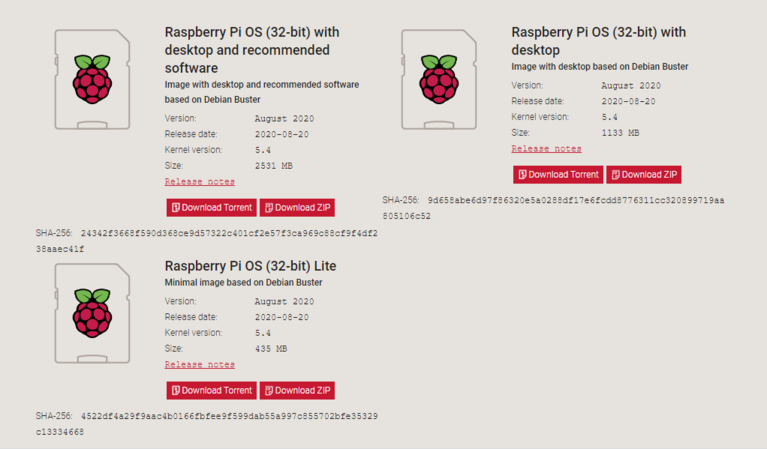
Task: Click the Raspberry Pi OS with desktop SD card icon
Action: tap(439, 79)
